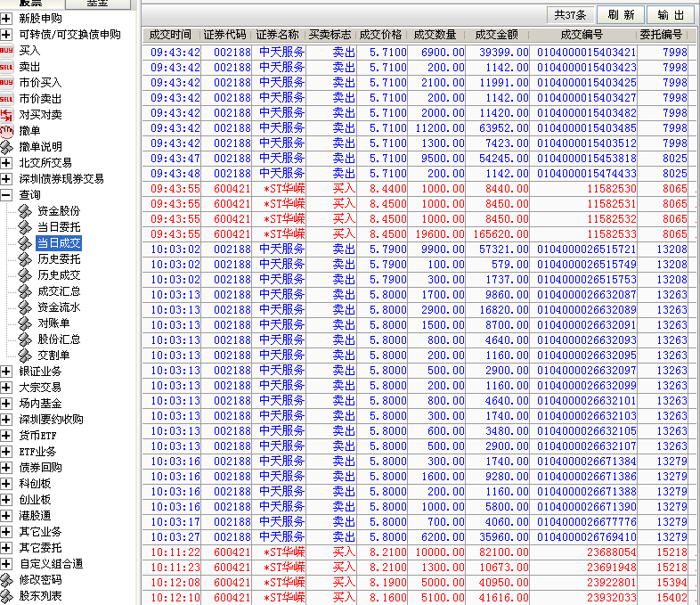Click the 刷新 refresh button
Viewport: 700px width, 605px height.
point(621,15)
